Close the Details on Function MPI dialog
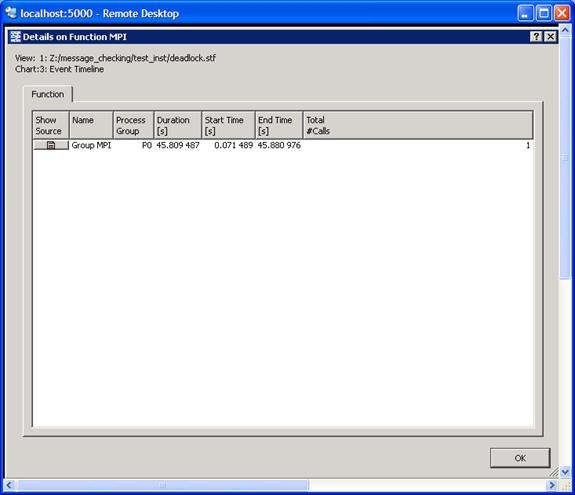 550,37
